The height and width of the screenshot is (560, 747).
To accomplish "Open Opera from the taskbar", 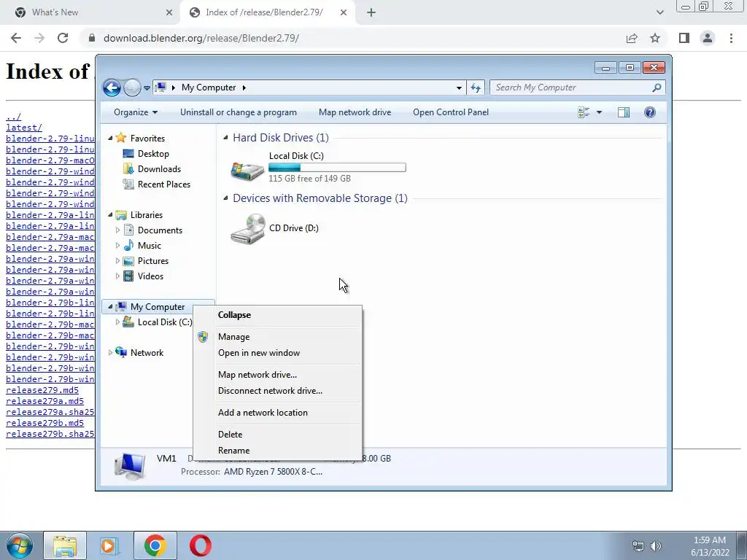I will click(x=200, y=545).
